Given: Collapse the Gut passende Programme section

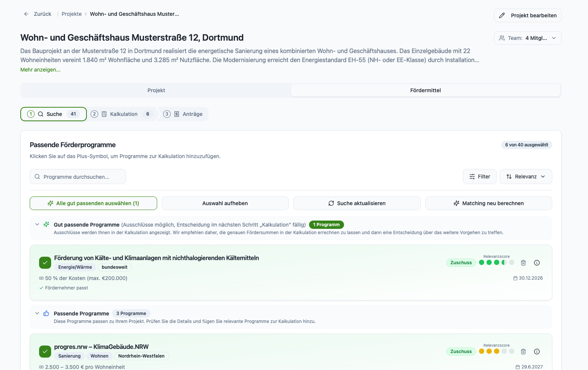Looking at the screenshot, I should [x=37, y=224].
